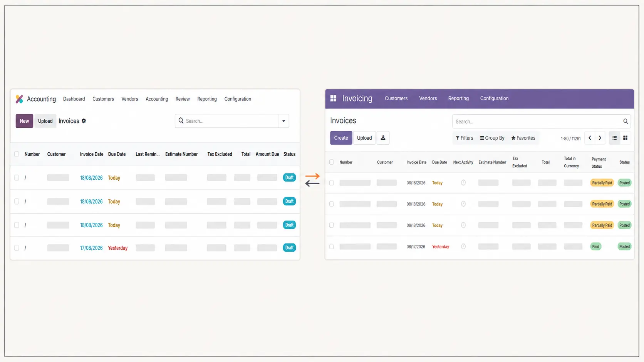644x362 pixels.
Task: Click Upload button in Accounting
Action: point(45,121)
